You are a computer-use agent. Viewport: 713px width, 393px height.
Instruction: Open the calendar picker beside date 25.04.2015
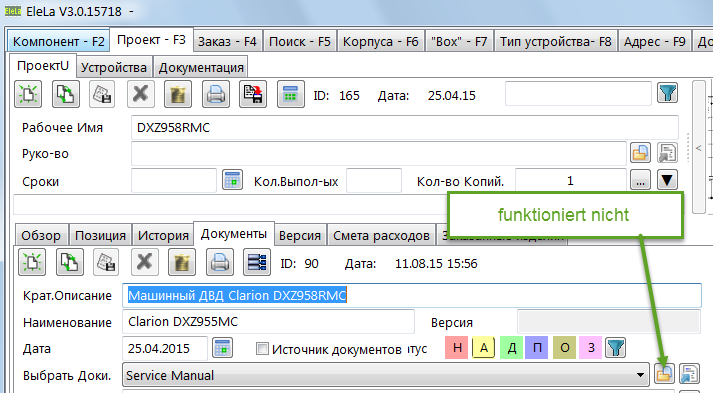click(x=222, y=348)
